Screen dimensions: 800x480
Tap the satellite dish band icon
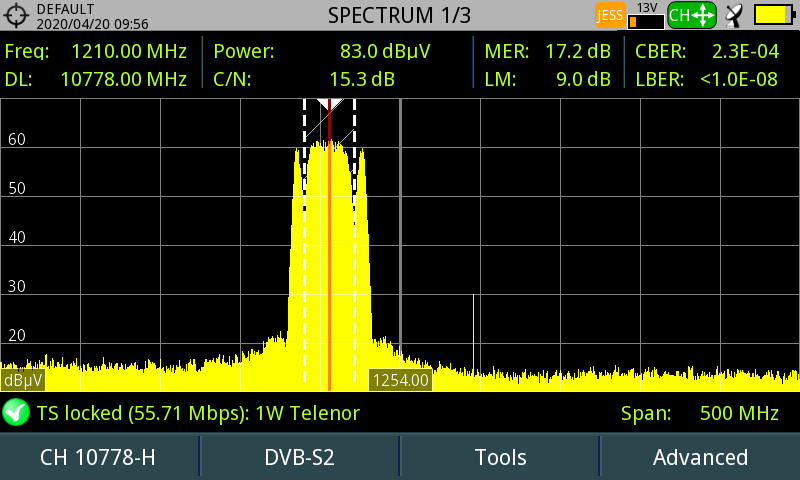pyautogui.click(x=735, y=15)
